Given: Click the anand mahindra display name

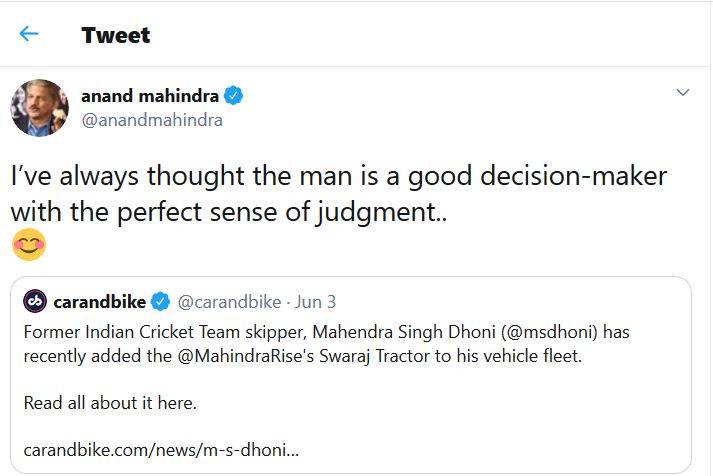Looking at the screenshot, I should pyautogui.click(x=150, y=96).
